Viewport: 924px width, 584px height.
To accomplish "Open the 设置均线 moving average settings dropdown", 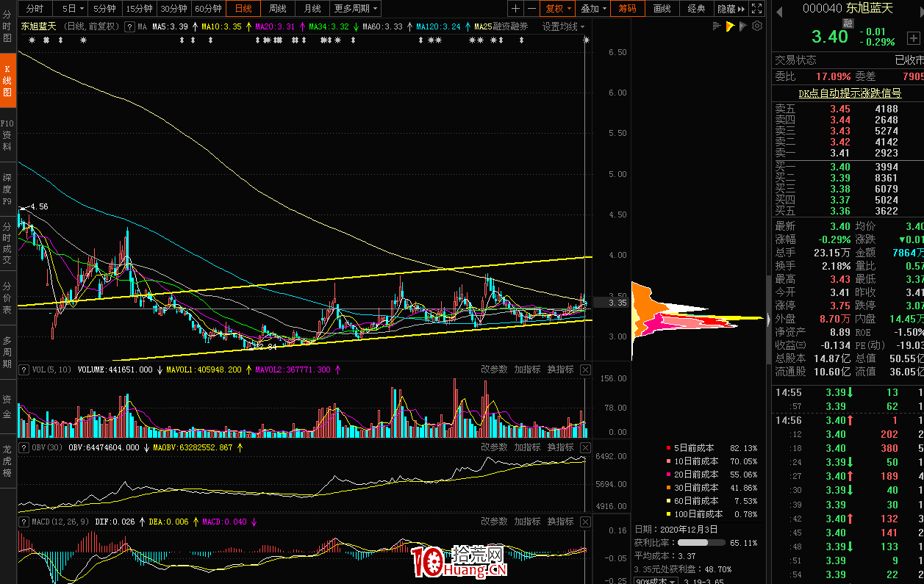I will (564, 26).
